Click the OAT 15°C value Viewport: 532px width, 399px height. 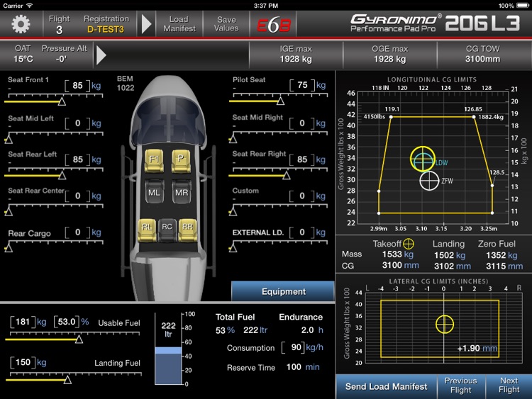(x=23, y=59)
